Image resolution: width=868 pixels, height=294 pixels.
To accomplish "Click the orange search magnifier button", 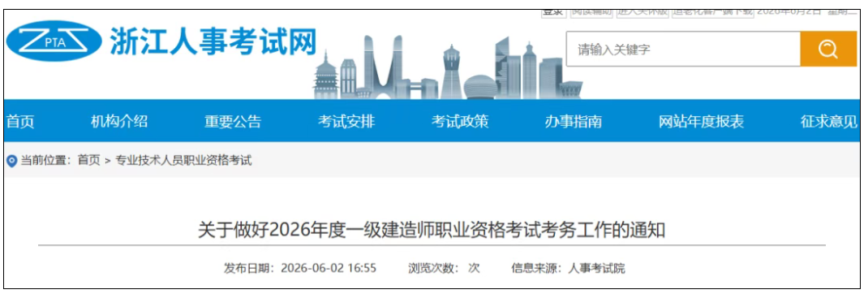I will [x=828, y=50].
